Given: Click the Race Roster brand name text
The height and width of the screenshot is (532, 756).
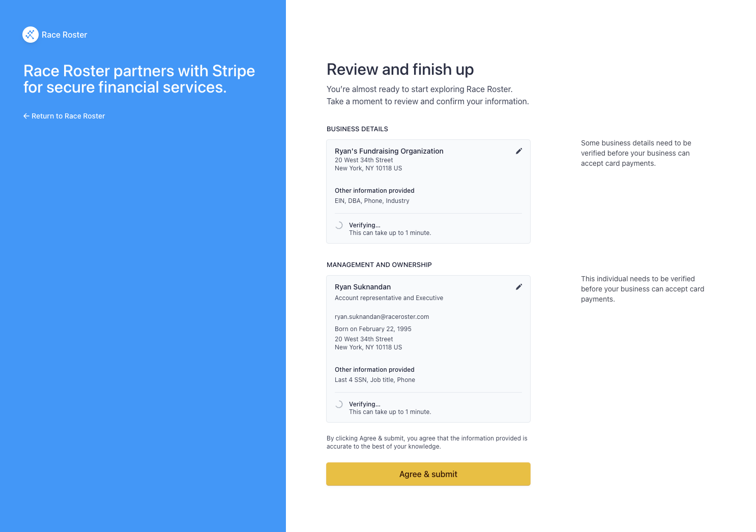Looking at the screenshot, I should 65,35.
